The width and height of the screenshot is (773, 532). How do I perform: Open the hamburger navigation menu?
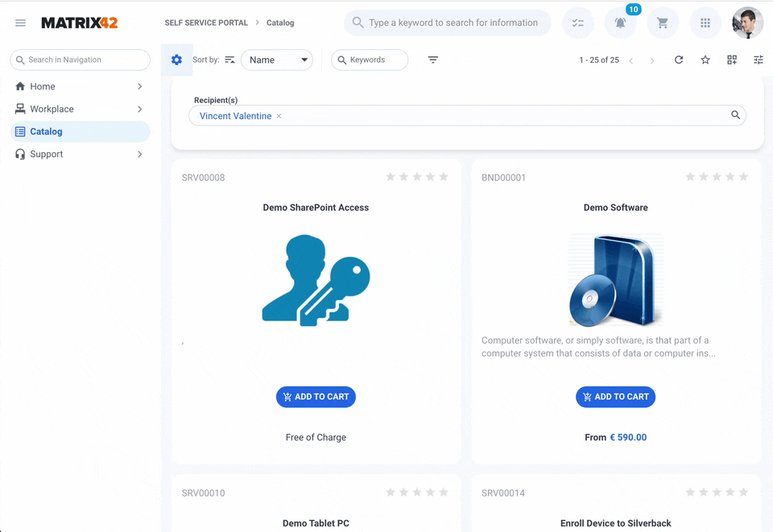point(20,23)
